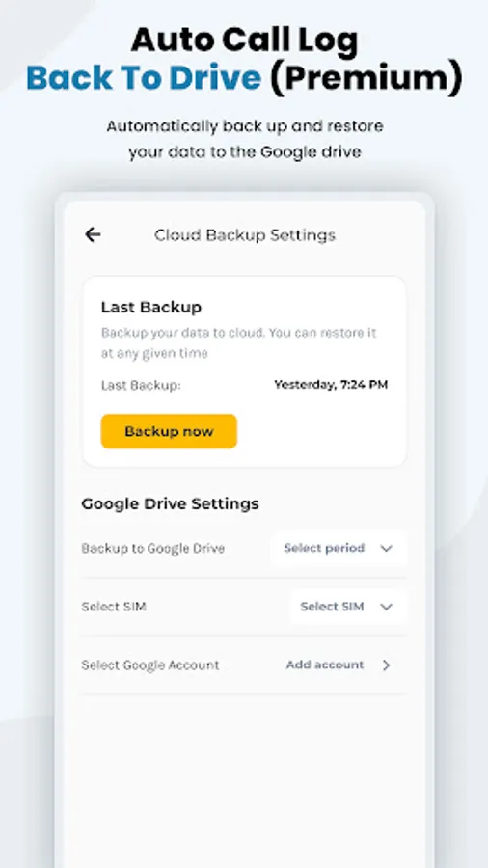Click the Back To Drive blue headline
This screenshot has width=488, height=868.
144,79
